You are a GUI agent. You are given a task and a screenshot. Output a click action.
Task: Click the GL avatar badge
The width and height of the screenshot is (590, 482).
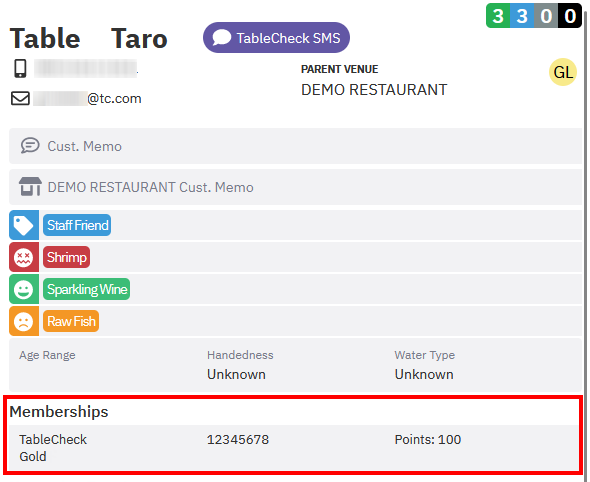[x=563, y=72]
